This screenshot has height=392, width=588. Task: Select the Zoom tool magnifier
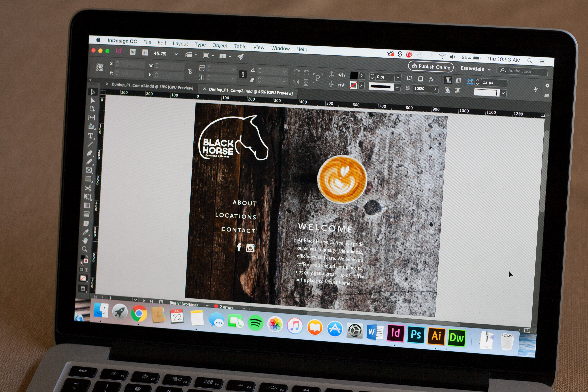[x=85, y=249]
